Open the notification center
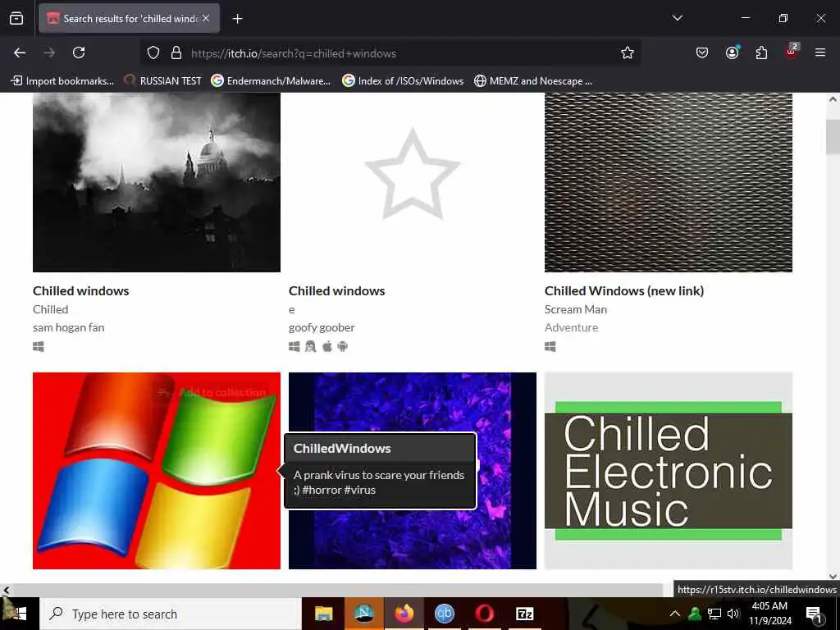840x630 pixels. [814, 614]
